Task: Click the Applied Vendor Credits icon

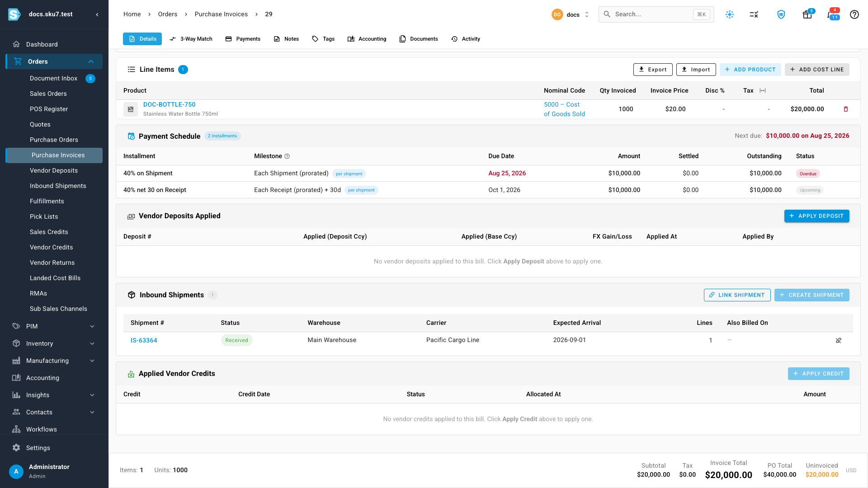Action: [131, 374]
